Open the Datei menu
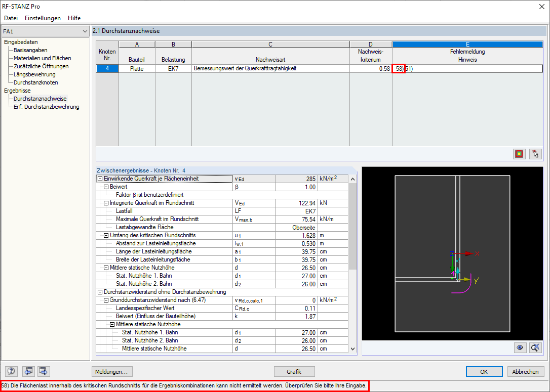Screen dimensions: 550x392 coord(11,18)
